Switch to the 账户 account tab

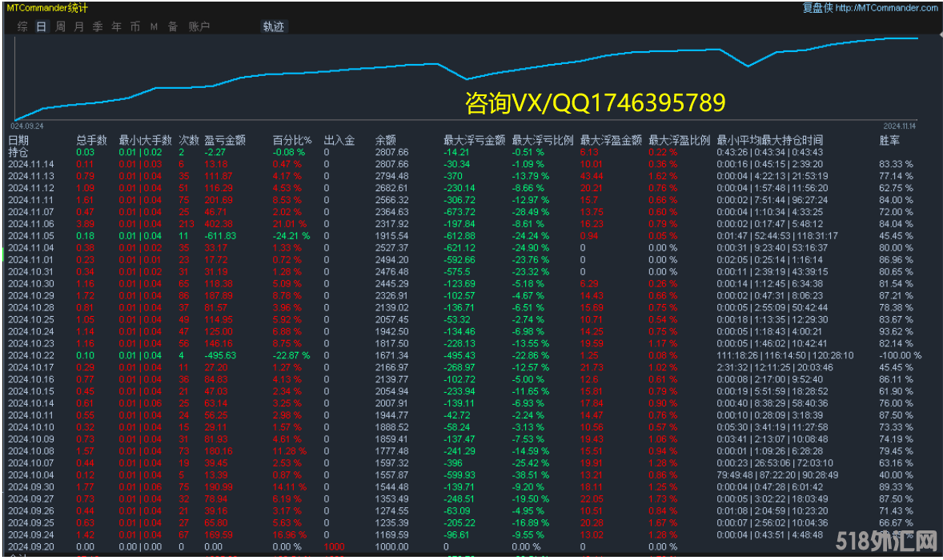tap(199, 26)
